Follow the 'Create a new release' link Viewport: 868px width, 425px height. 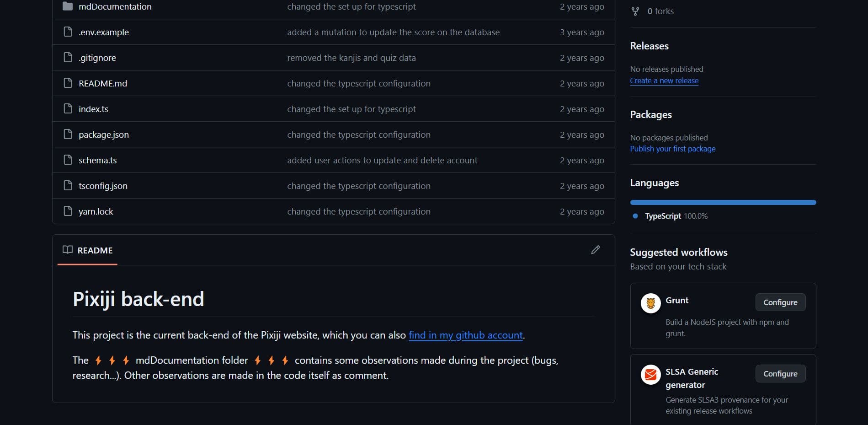(x=664, y=81)
